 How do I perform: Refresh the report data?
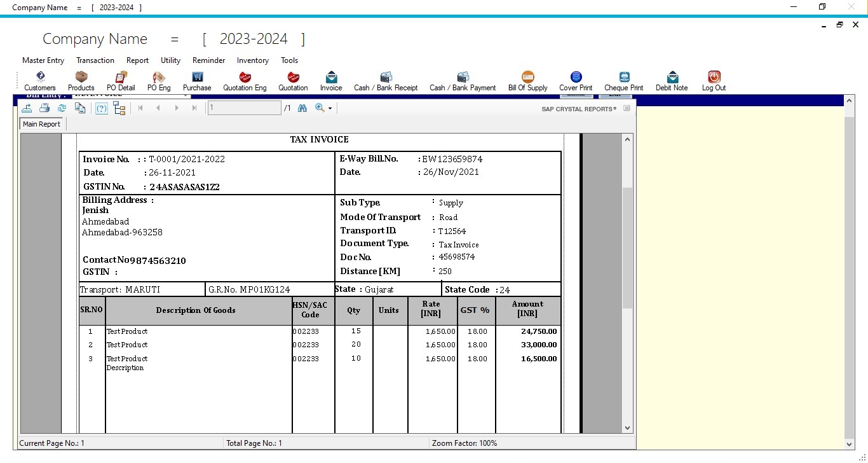click(x=62, y=107)
